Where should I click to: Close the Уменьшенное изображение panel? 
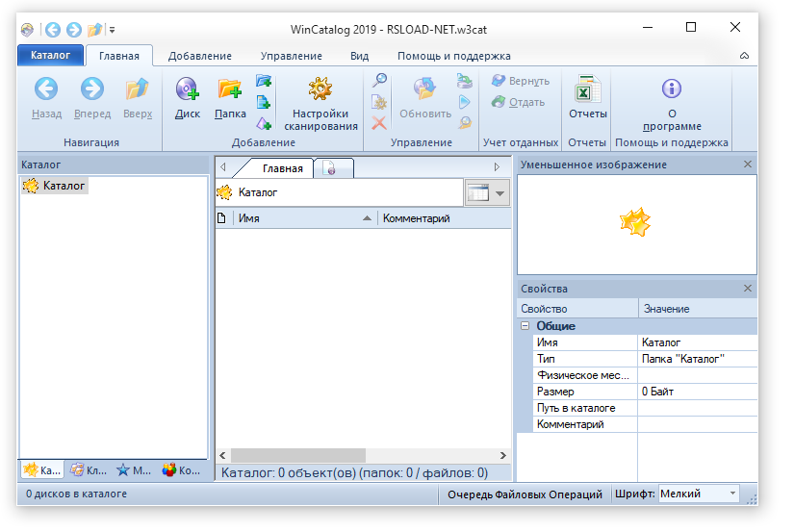[748, 165]
